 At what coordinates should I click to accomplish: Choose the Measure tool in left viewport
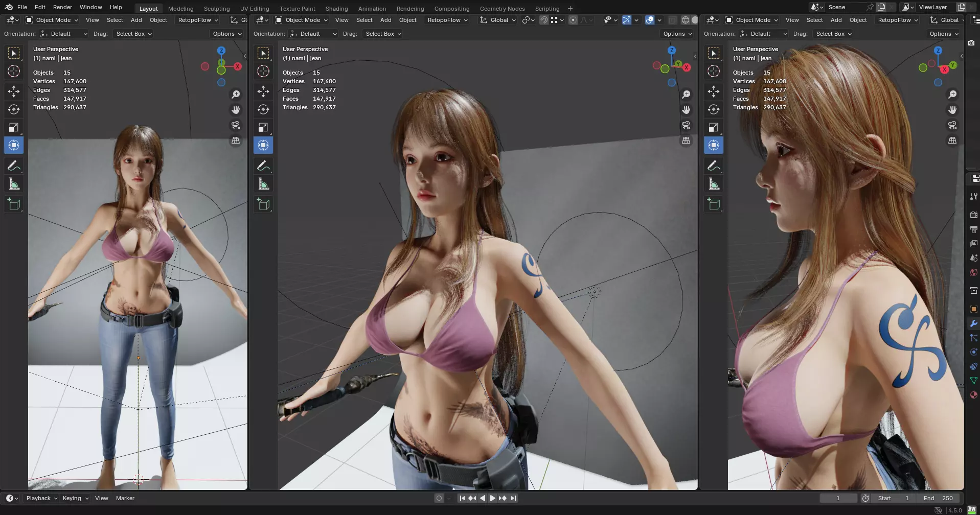14,184
